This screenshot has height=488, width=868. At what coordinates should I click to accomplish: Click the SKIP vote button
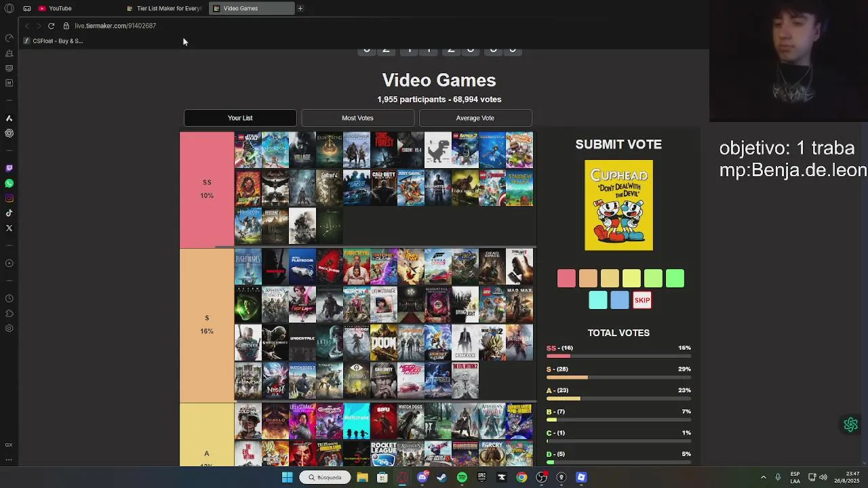[642, 300]
